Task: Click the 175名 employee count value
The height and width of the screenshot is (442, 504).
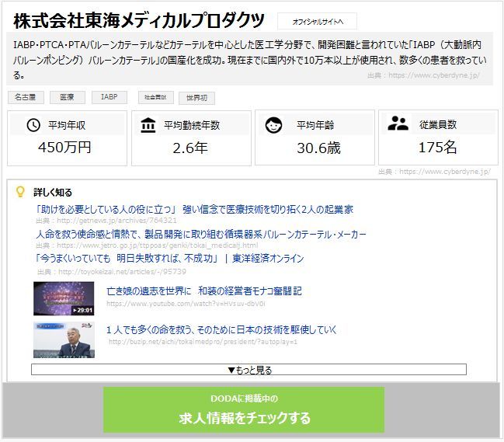Action: (x=438, y=148)
